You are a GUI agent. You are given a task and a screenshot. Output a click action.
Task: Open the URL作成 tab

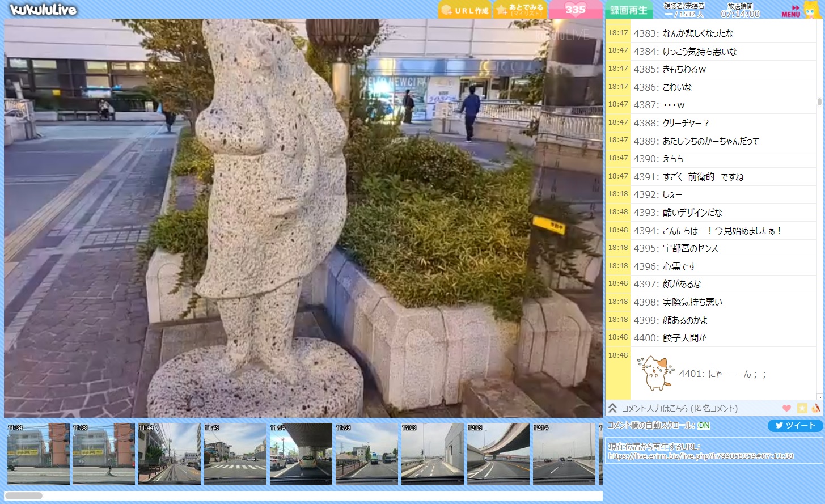[464, 10]
